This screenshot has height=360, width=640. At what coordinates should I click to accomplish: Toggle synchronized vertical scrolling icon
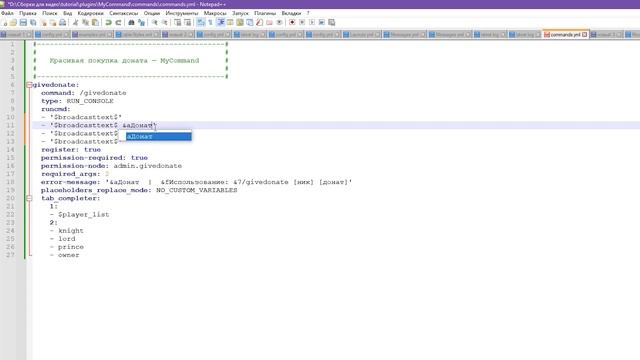(x=178, y=22)
